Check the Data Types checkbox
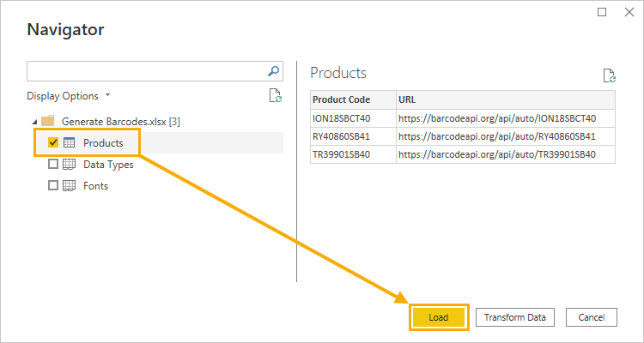The height and width of the screenshot is (343, 644). pos(53,165)
